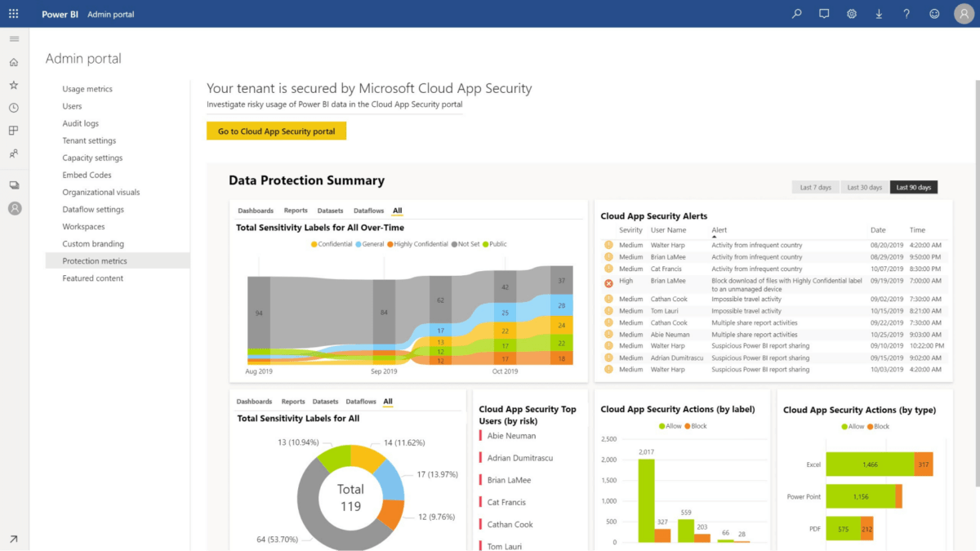Sort alerts by the Alert column header
Image resolution: width=980 pixels, height=551 pixels.
click(x=719, y=230)
